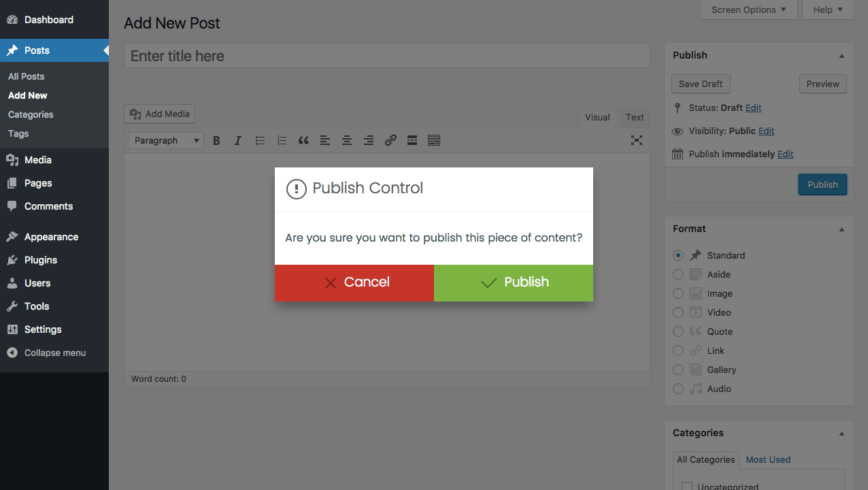Switch to the Text editor tab
The width and height of the screenshot is (868, 490).
pyautogui.click(x=635, y=117)
